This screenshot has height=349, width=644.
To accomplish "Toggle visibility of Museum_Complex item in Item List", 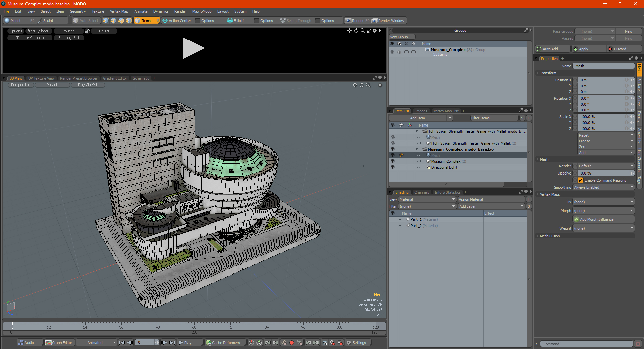I will [392, 161].
